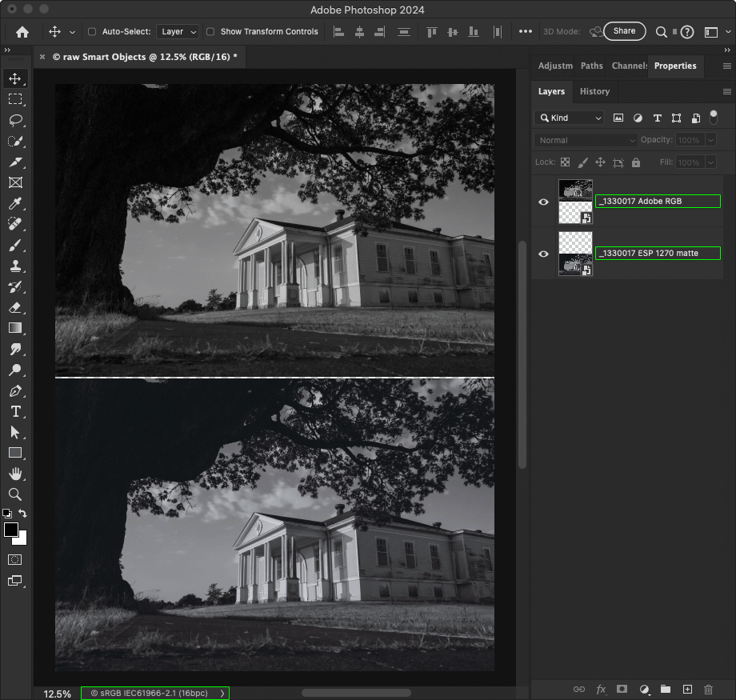Toggle Lock all padlock icon
This screenshot has height=700, width=736.
[636, 162]
